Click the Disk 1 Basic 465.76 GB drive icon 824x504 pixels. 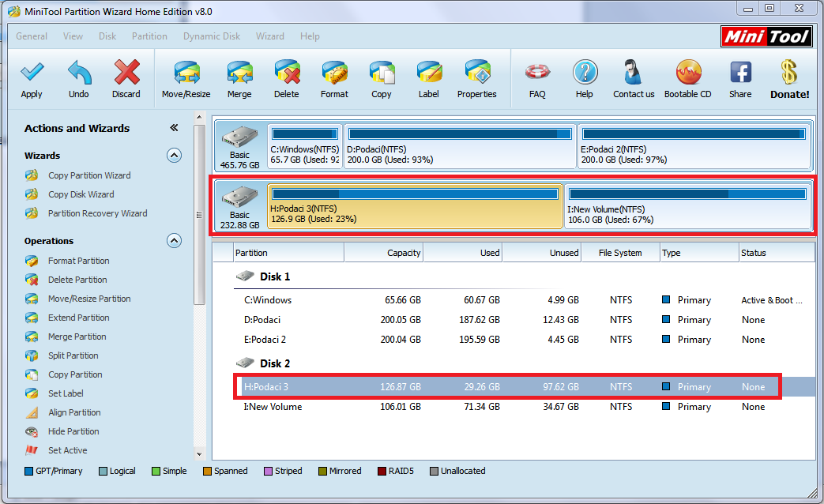coord(239,137)
